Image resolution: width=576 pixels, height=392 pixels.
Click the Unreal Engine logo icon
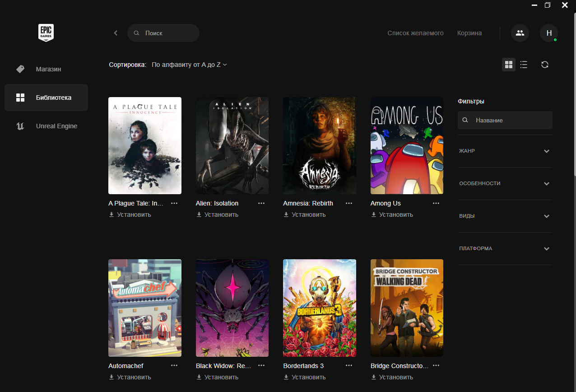pyautogui.click(x=20, y=126)
